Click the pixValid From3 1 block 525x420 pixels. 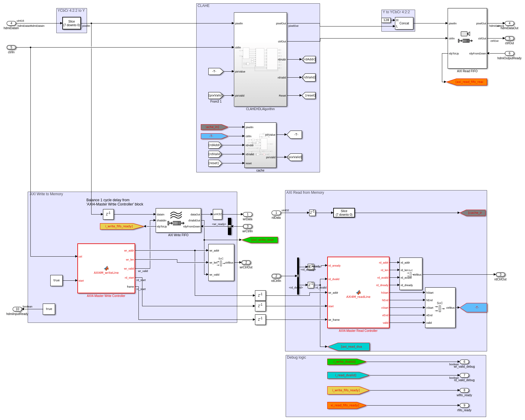[216, 95]
